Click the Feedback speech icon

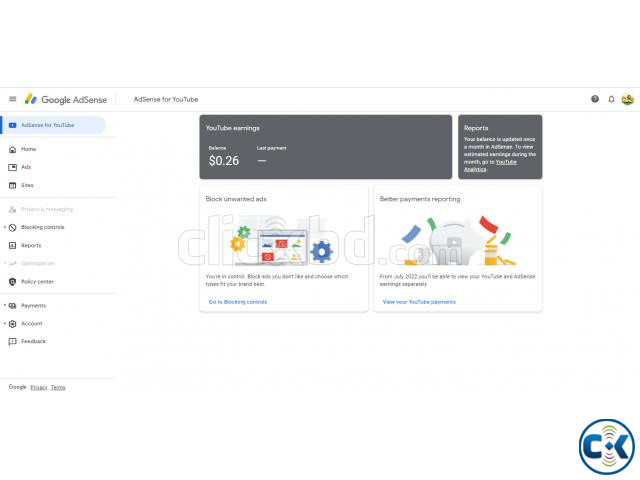(13, 342)
